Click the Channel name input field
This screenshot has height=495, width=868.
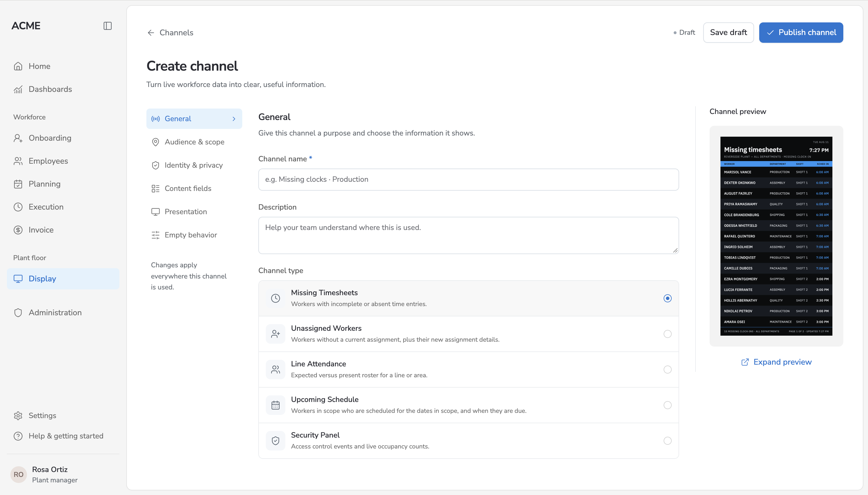[468, 179]
